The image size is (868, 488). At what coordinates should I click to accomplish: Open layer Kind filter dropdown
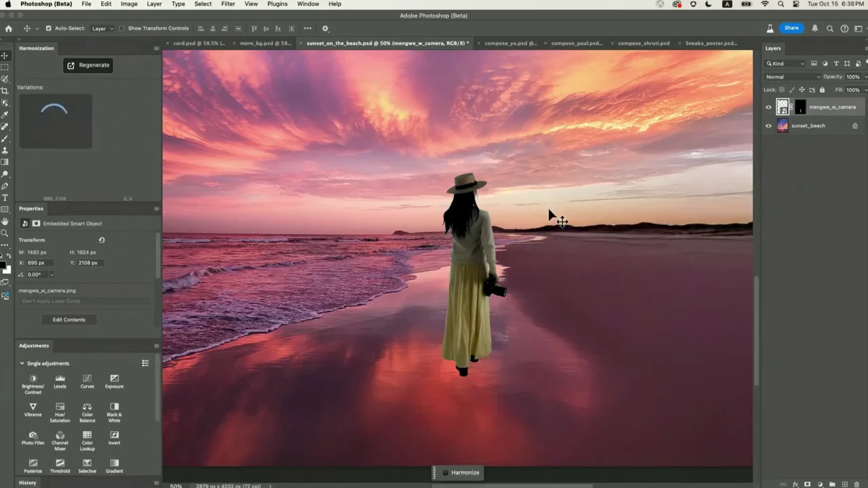tap(785, 64)
